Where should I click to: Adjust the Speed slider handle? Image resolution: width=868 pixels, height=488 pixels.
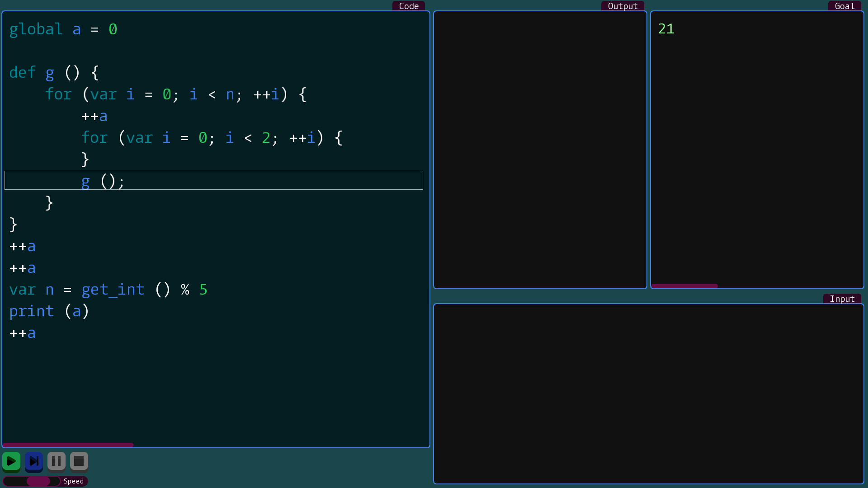point(38,481)
